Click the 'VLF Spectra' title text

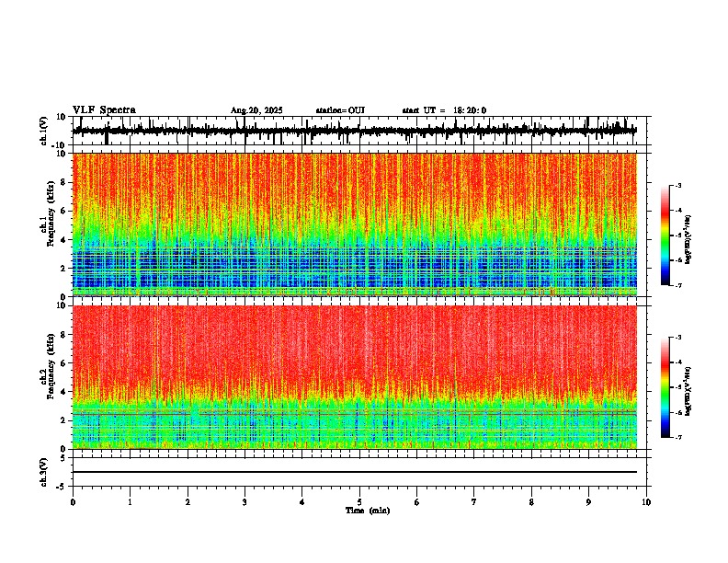click(x=104, y=110)
